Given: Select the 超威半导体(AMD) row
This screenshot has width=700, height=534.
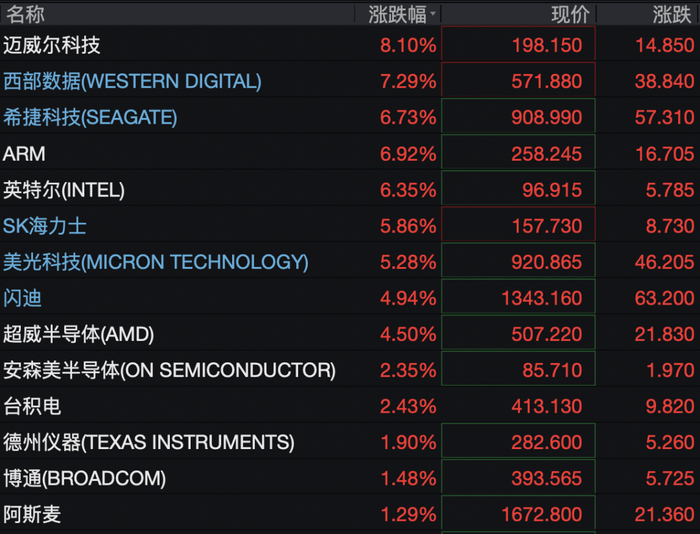Looking at the screenshot, I should (350, 334).
